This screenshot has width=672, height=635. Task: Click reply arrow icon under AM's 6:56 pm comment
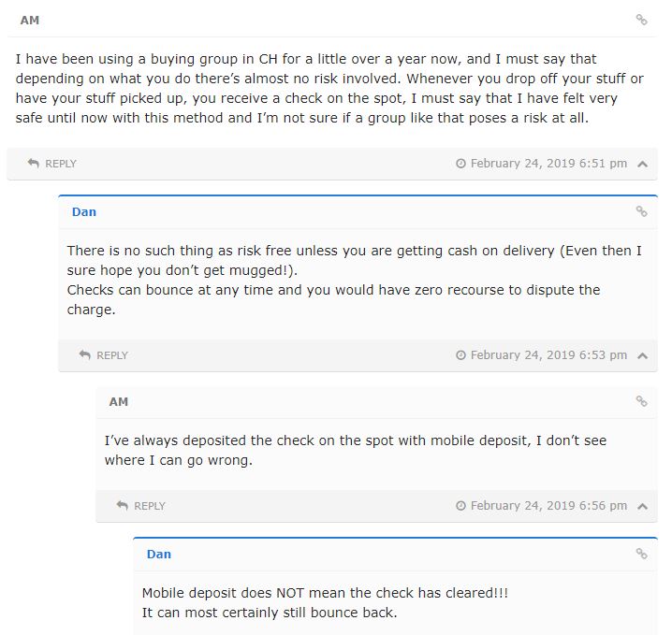123,506
